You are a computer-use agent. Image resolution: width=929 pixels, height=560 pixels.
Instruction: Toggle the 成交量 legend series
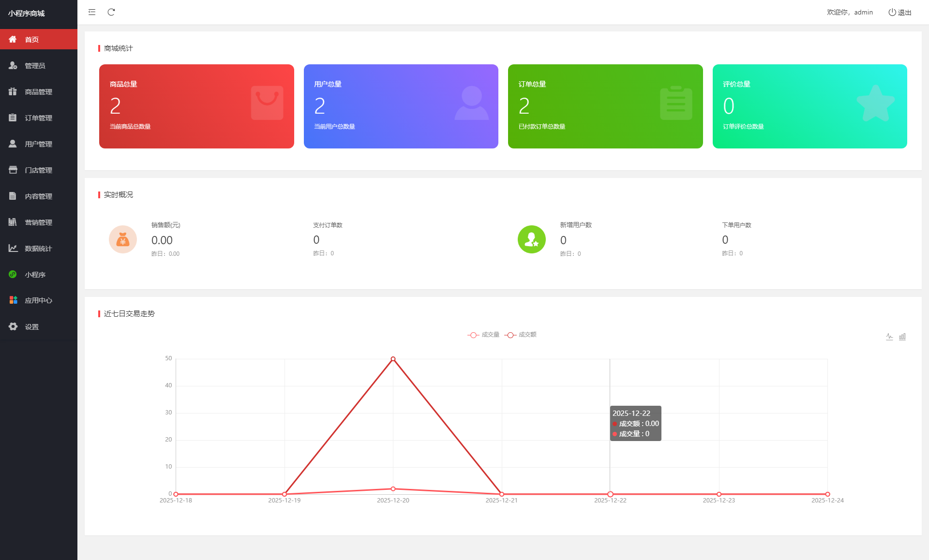(483, 335)
